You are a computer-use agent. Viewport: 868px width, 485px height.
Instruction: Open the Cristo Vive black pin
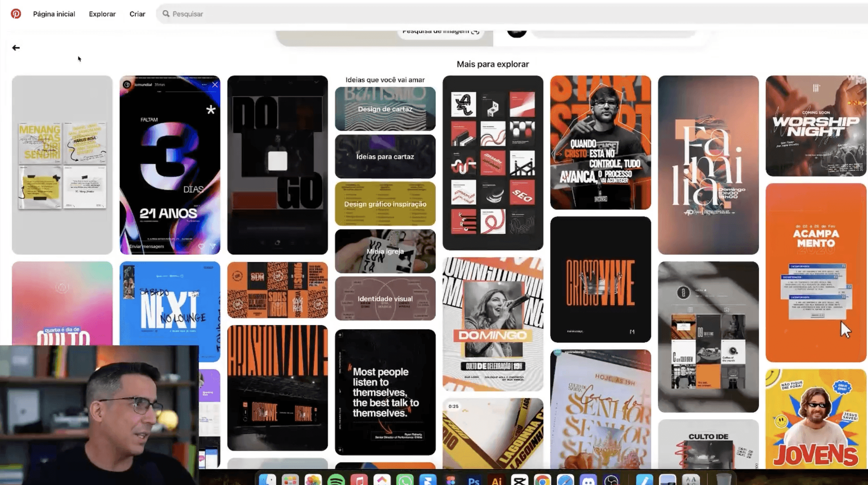(x=600, y=279)
